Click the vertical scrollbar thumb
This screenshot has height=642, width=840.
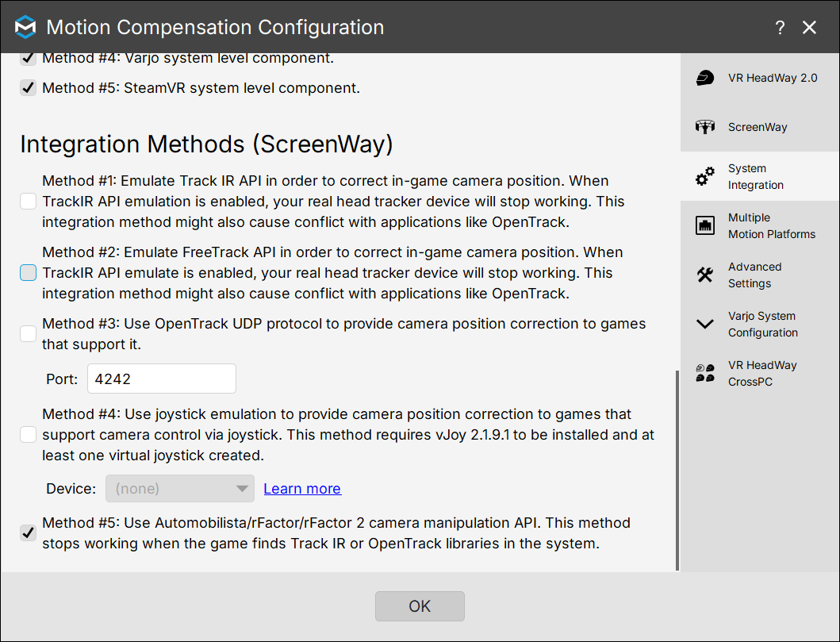(x=677, y=470)
